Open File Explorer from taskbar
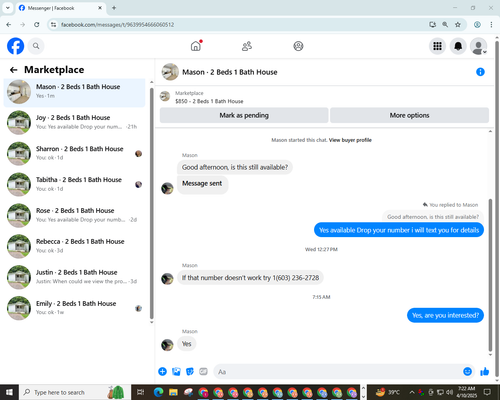Viewport: 500px width, 400px height. click(x=173, y=392)
